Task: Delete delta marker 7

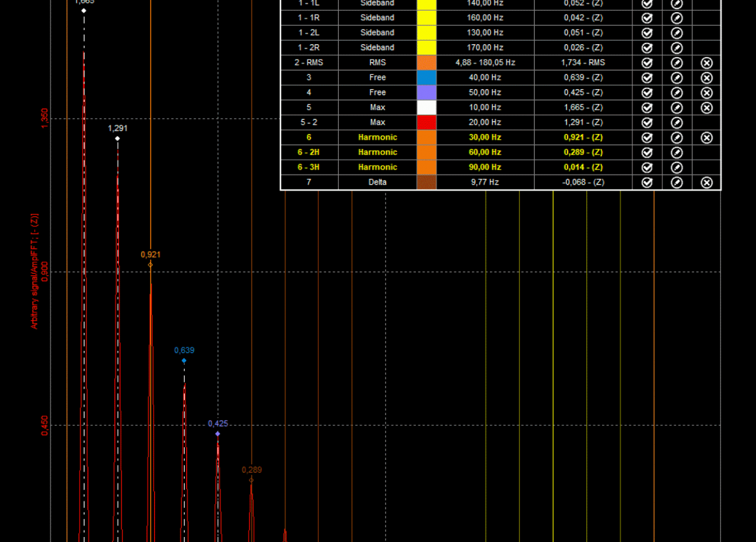Action: coord(706,183)
